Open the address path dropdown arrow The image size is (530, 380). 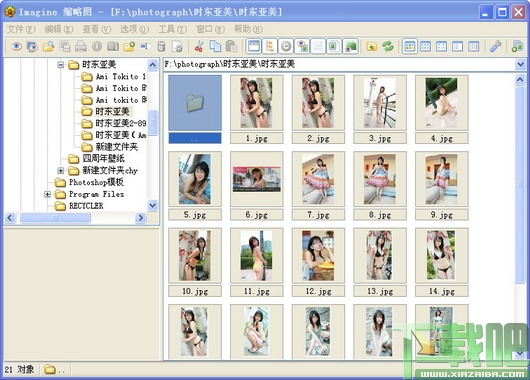(x=520, y=64)
